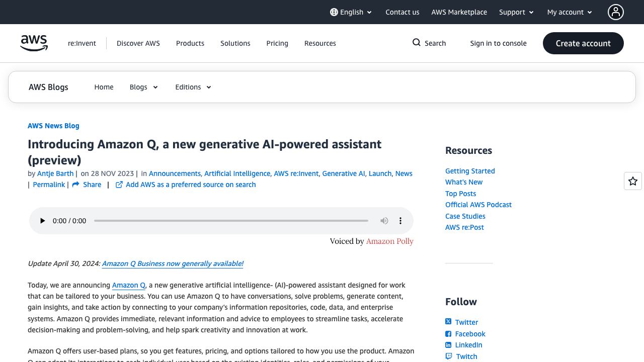The width and height of the screenshot is (644, 362).
Task: Mute the audio player volume
Action: (x=384, y=221)
